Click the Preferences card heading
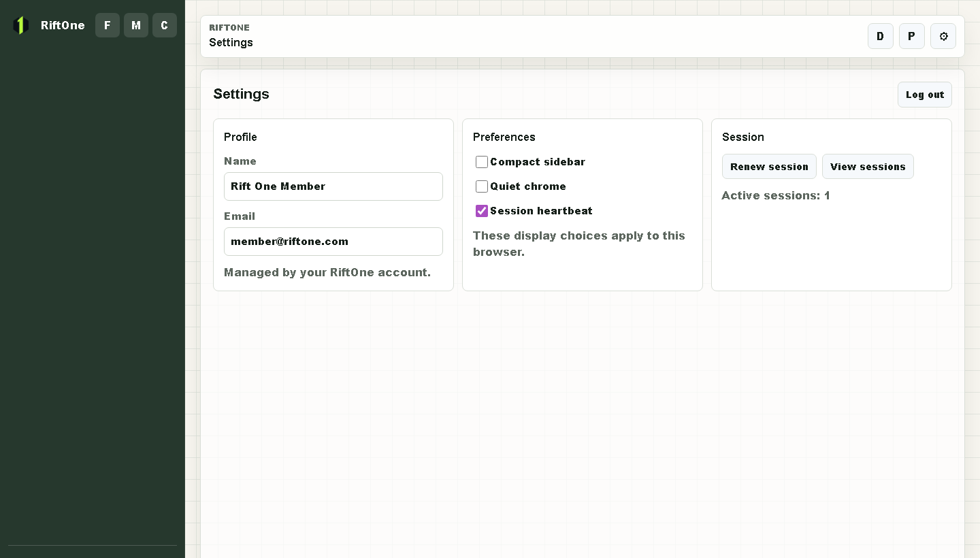Screen dimensions: 980x558 click(504, 137)
